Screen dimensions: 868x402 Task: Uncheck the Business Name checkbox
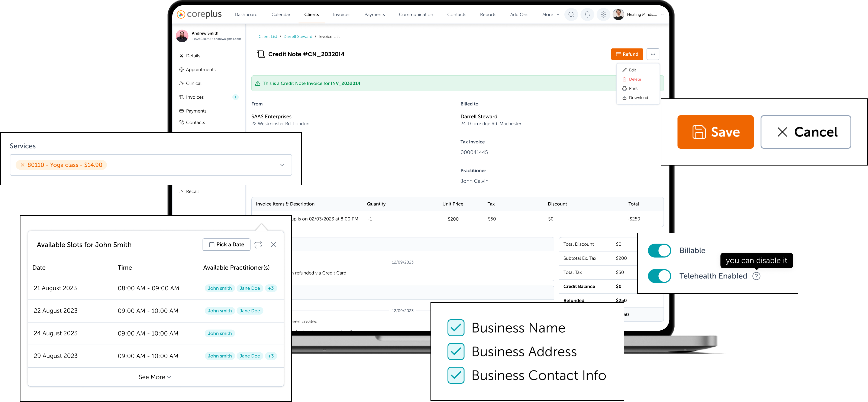[x=456, y=328]
